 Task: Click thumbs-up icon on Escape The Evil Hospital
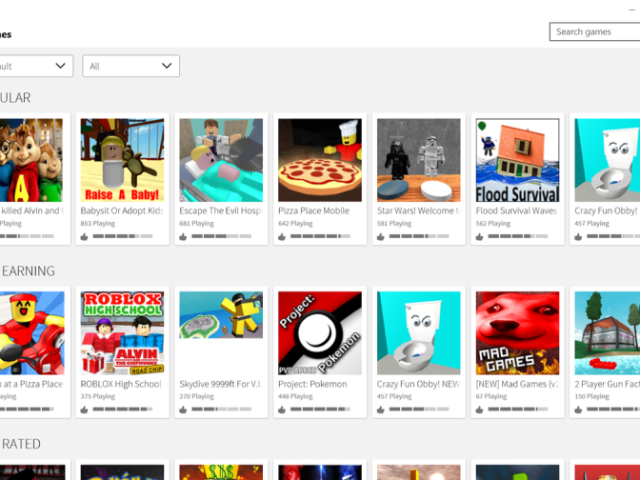(183, 236)
